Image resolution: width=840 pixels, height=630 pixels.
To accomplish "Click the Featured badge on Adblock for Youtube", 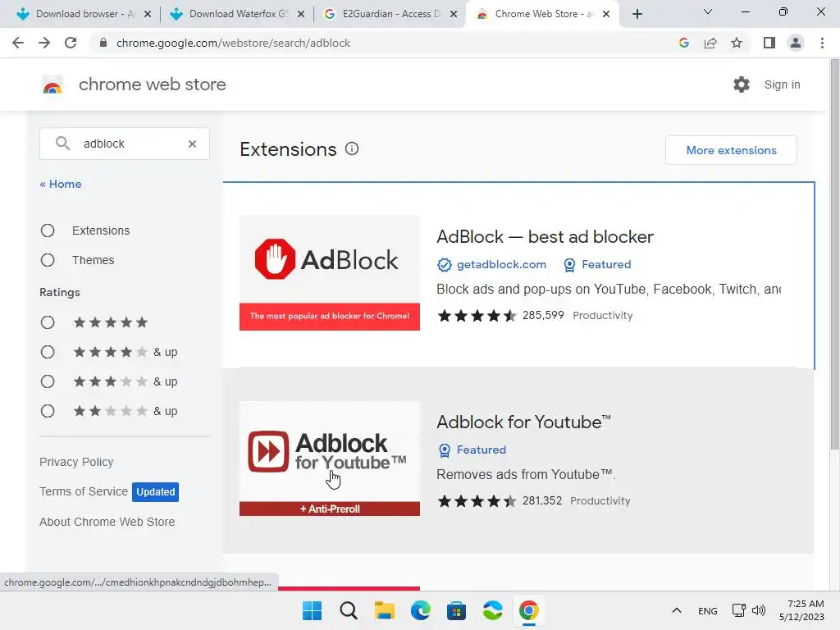I will (x=472, y=450).
